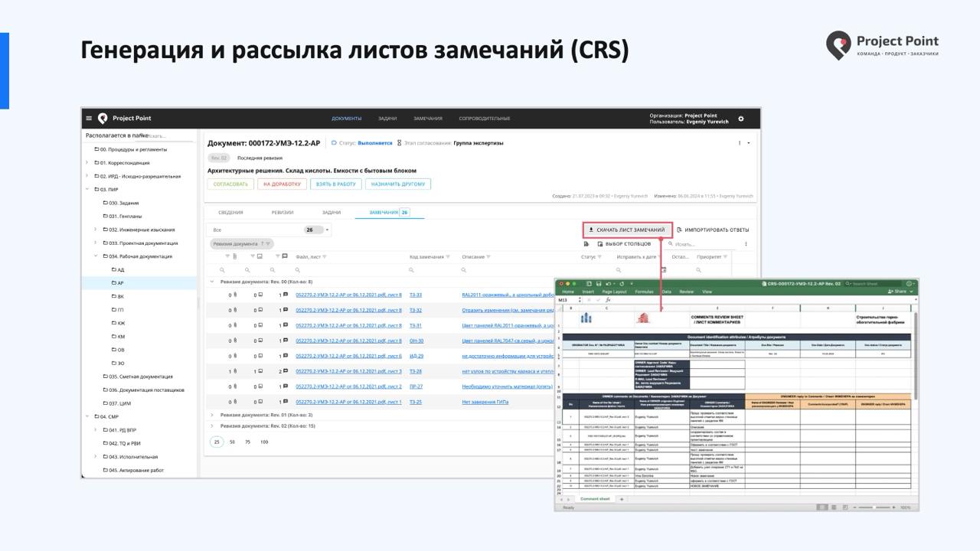Click the comment flag toggle on the ТЭ-33 row
980x551 pixels.
click(284, 294)
